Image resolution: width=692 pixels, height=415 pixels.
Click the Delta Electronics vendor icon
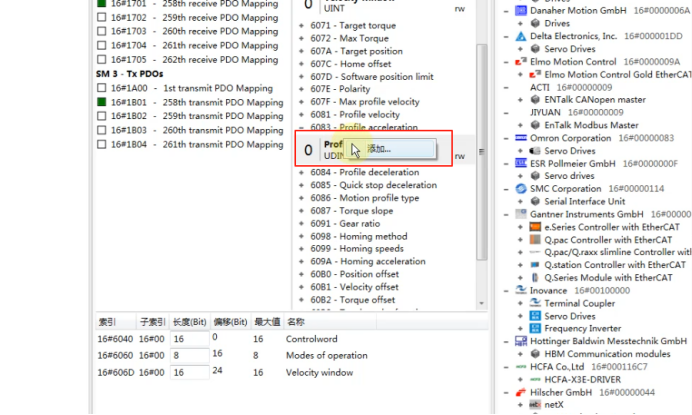click(x=521, y=36)
